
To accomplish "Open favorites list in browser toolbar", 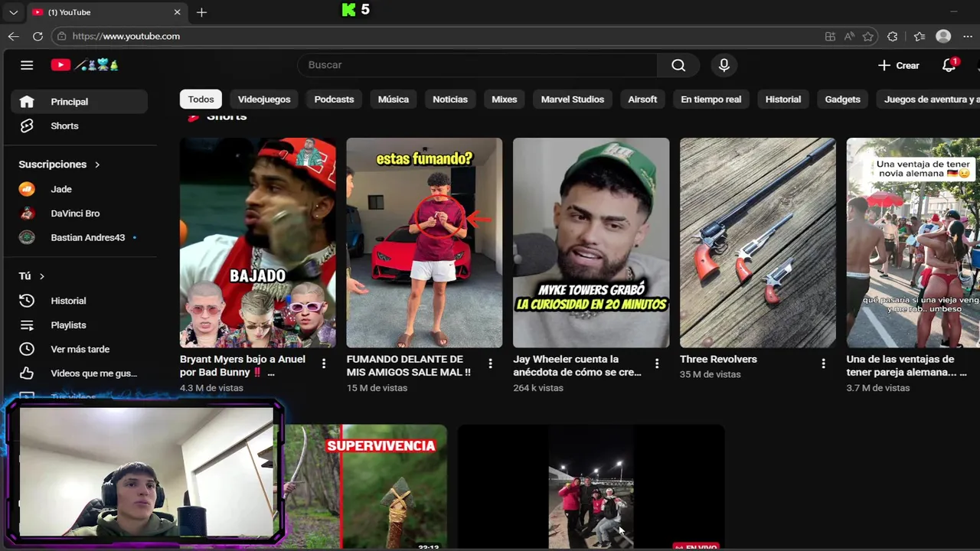I will click(920, 37).
